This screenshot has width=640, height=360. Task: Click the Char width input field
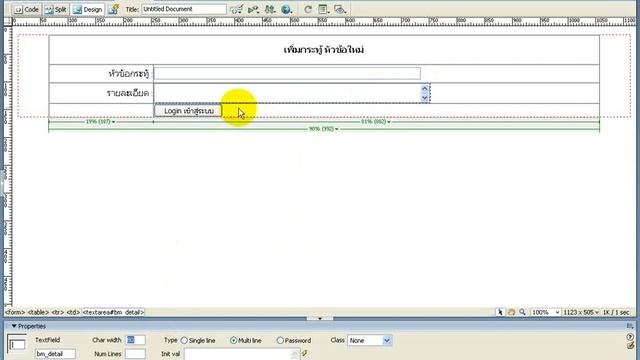point(136,340)
